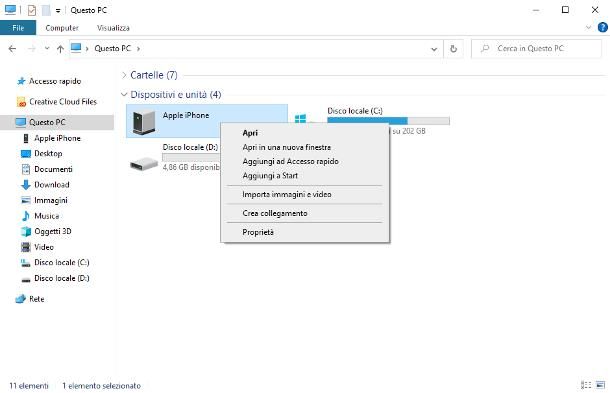Image resolution: width=610 pixels, height=393 pixels.
Task: Open the Apple iPhone device via Apri
Action: tap(250, 133)
